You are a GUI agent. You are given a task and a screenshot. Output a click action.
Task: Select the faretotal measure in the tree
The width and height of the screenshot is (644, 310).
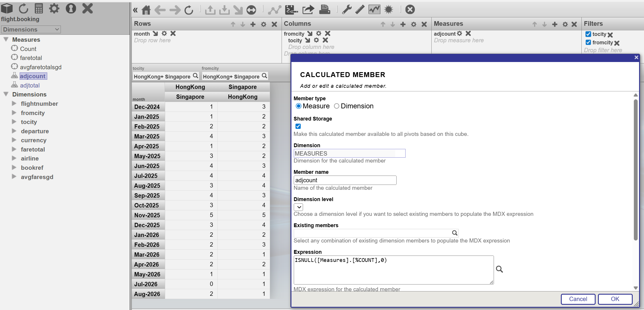pos(31,58)
